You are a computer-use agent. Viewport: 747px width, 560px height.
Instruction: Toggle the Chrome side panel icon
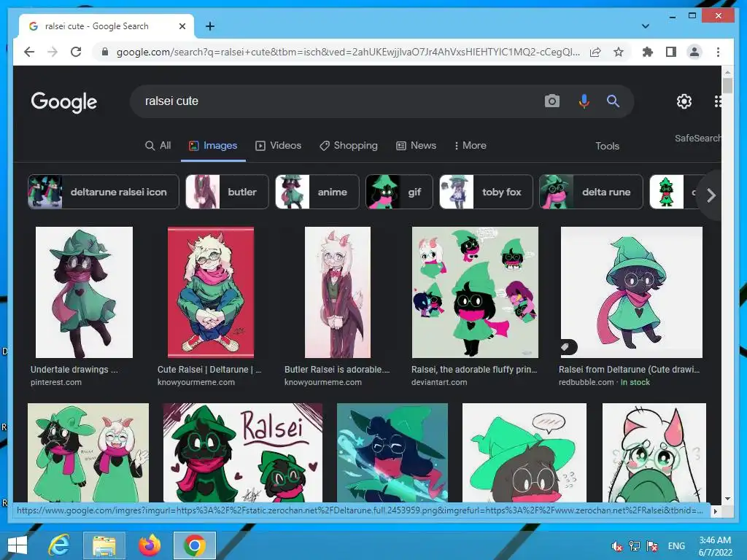(x=671, y=52)
